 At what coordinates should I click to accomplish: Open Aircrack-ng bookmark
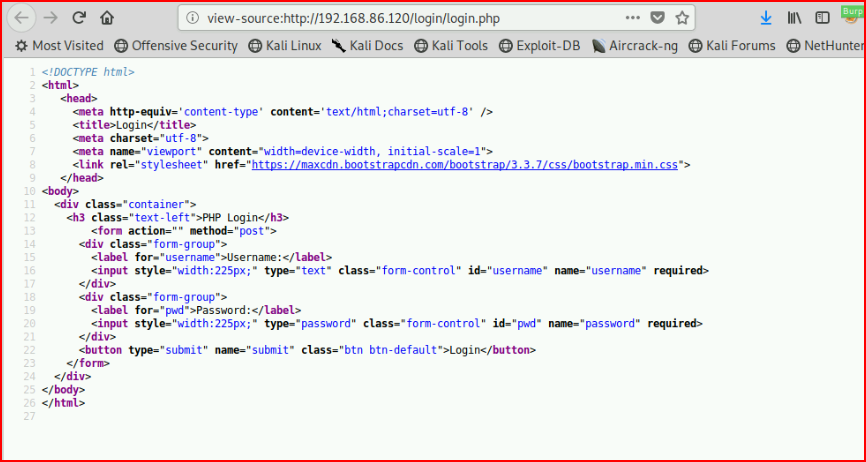tap(635, 46)
